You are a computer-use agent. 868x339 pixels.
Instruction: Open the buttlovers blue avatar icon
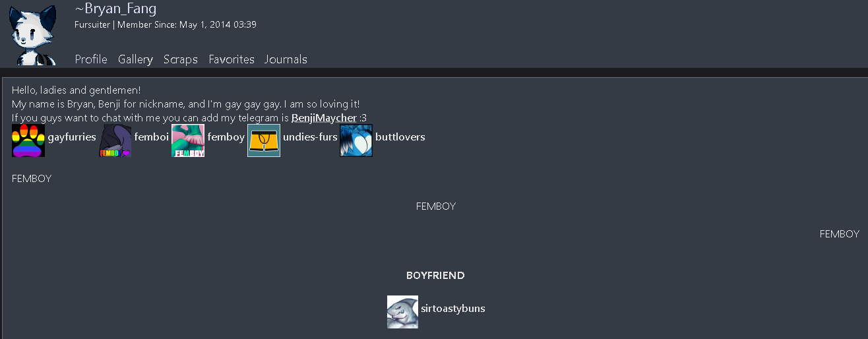point(356,140)
